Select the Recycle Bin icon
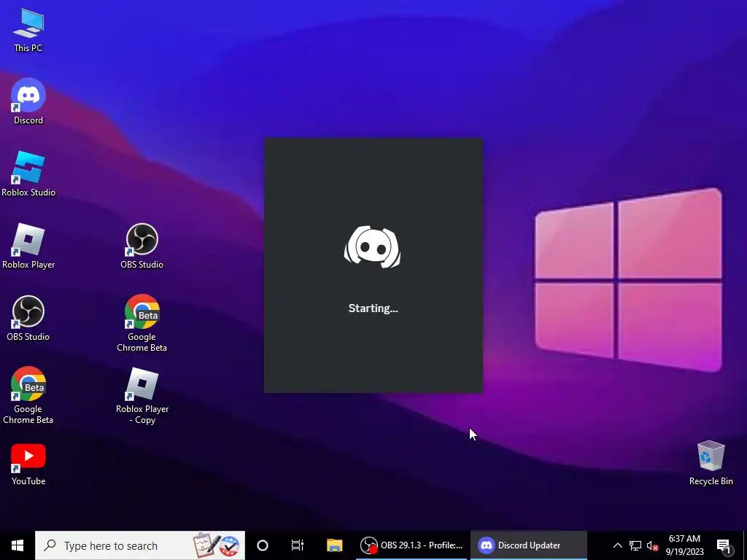 pos(711,463)
